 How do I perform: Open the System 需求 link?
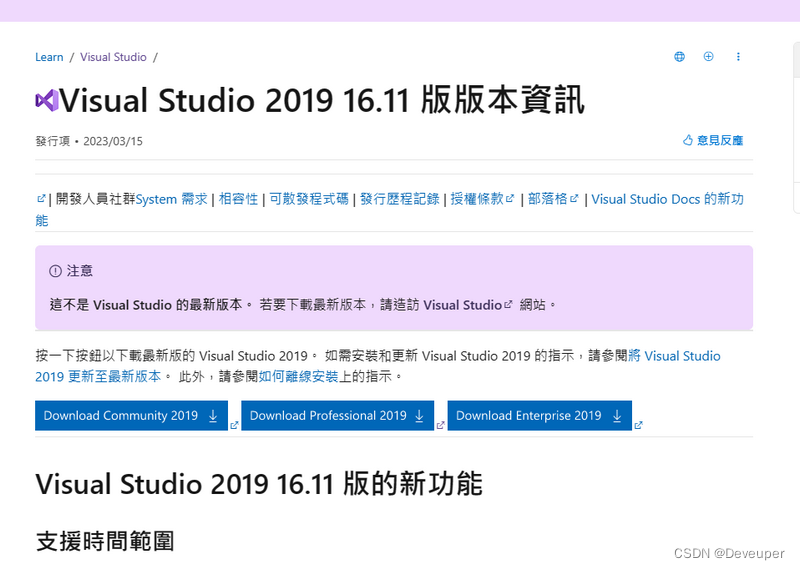171,199
